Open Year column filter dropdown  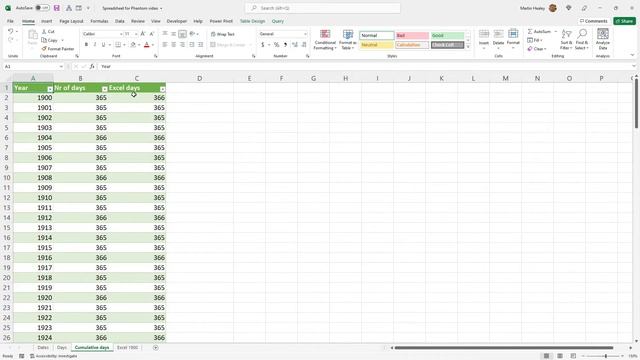click(x=50, y=89)
